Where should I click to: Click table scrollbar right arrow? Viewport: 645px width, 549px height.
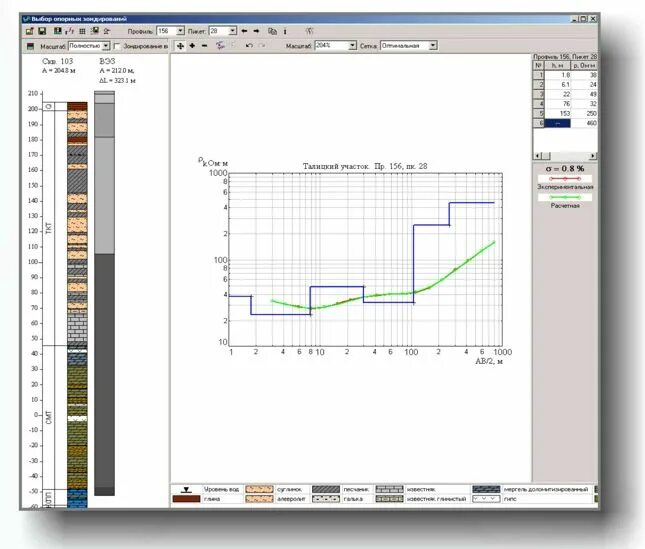click(x=593, y=156)
